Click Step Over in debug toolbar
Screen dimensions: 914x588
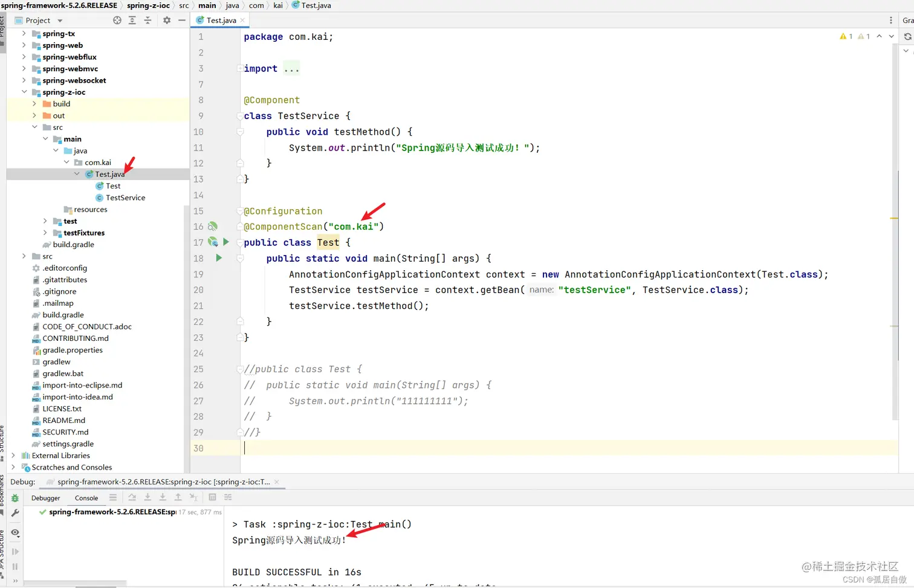[132, 497]
